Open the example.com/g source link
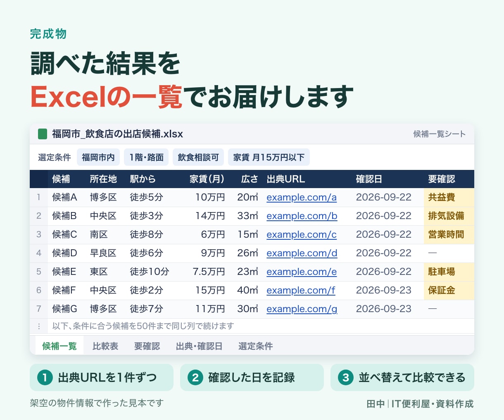The height and width of the screenshot is (420, 504). pyautogui.click(x=302, y=309)
